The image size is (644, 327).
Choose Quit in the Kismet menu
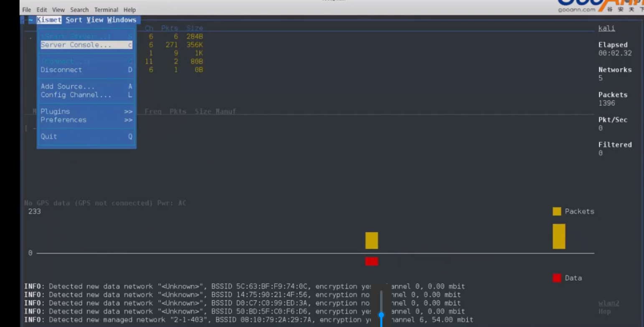86,137
